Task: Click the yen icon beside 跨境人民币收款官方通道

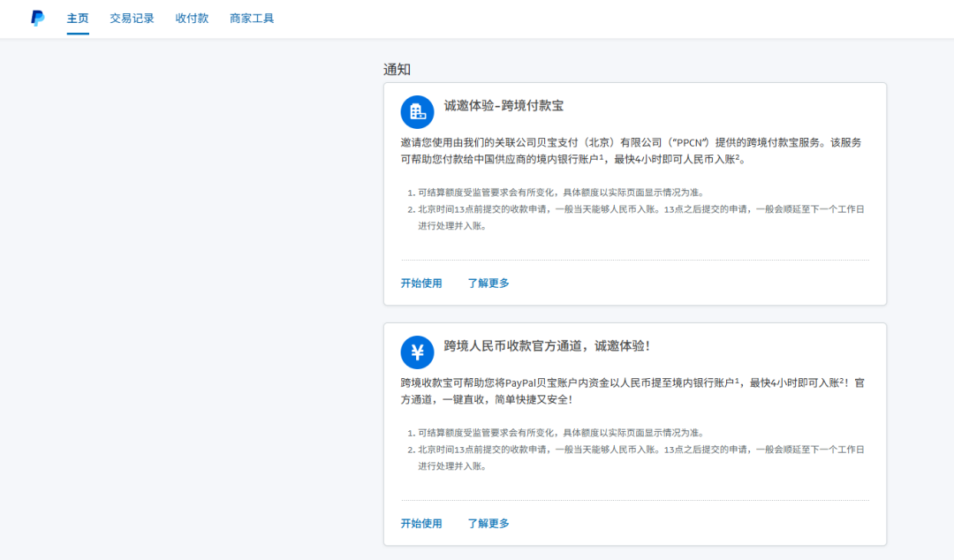Action: coord(417,352)
